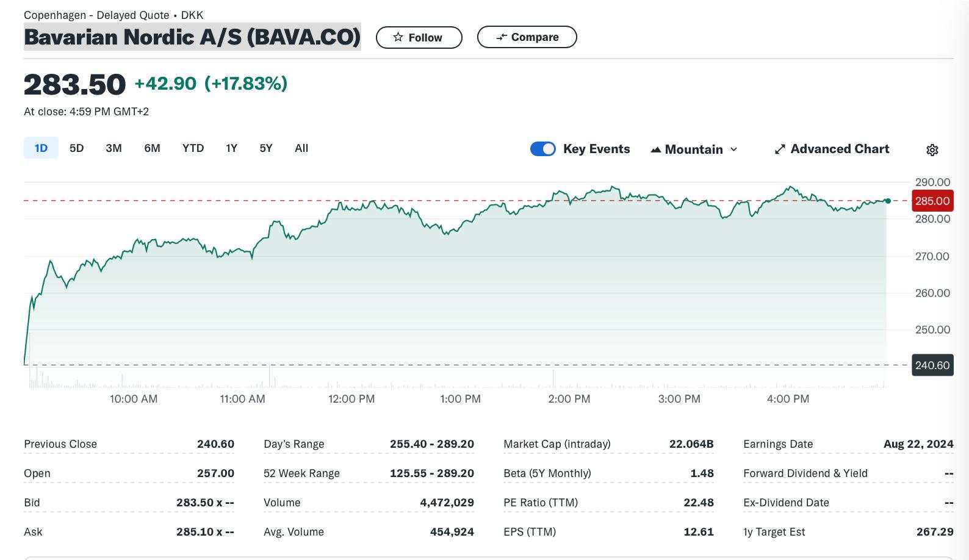Click the Volume value 4,472,029
The width and height of the screenshot is (969, 560).
(x=447, y=503)
